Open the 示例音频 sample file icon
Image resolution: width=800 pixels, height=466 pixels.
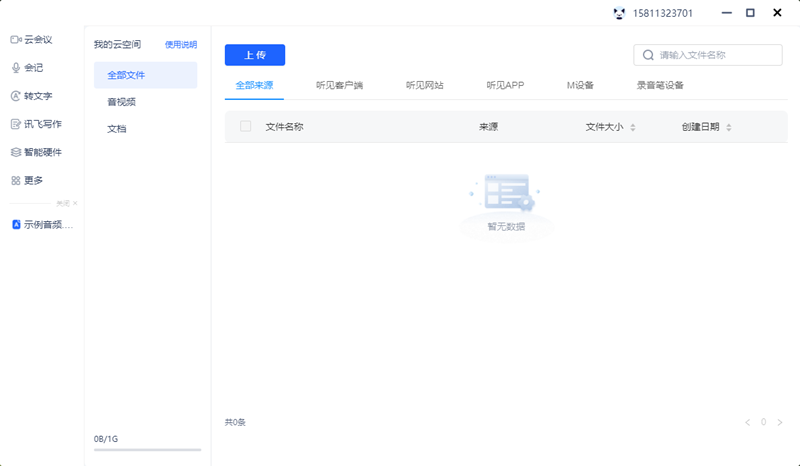(16, 224)
